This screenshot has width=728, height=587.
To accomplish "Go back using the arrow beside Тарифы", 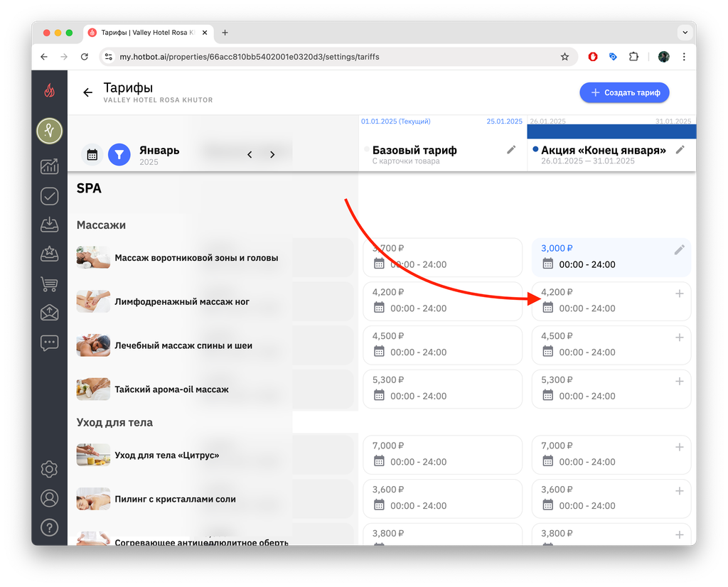I will (87, 92).
